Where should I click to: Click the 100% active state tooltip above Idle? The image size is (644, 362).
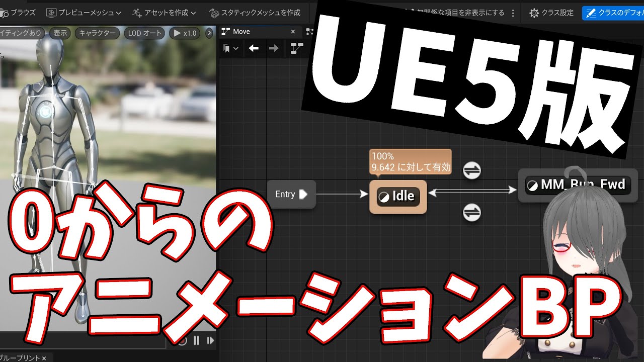(411, 162)
